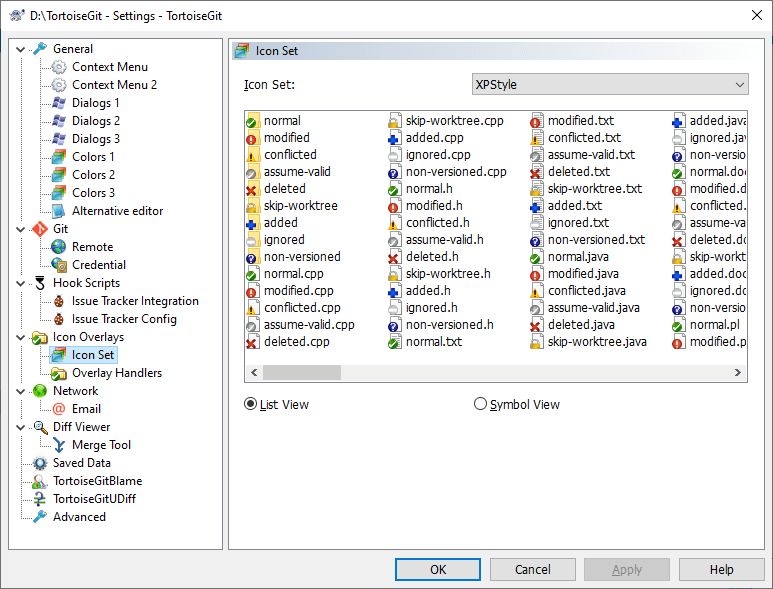Select the List View radio button

250,404
